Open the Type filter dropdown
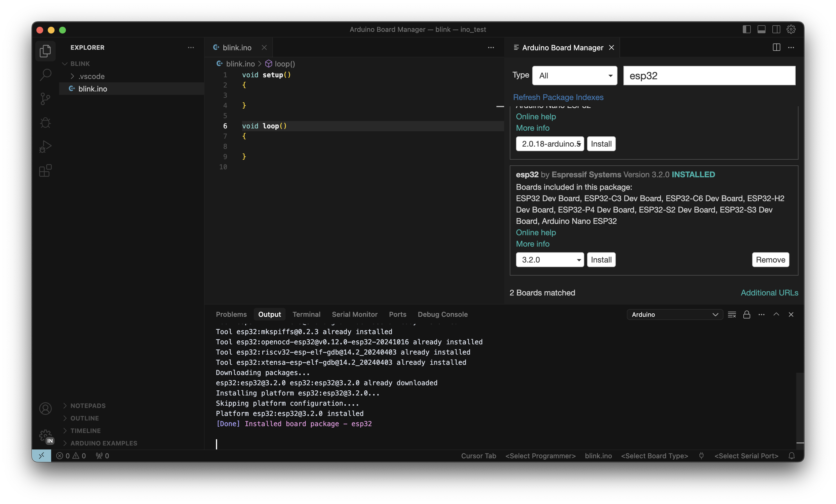The width and height of the screenshot is (836, 504). click(x=574, y=76)
